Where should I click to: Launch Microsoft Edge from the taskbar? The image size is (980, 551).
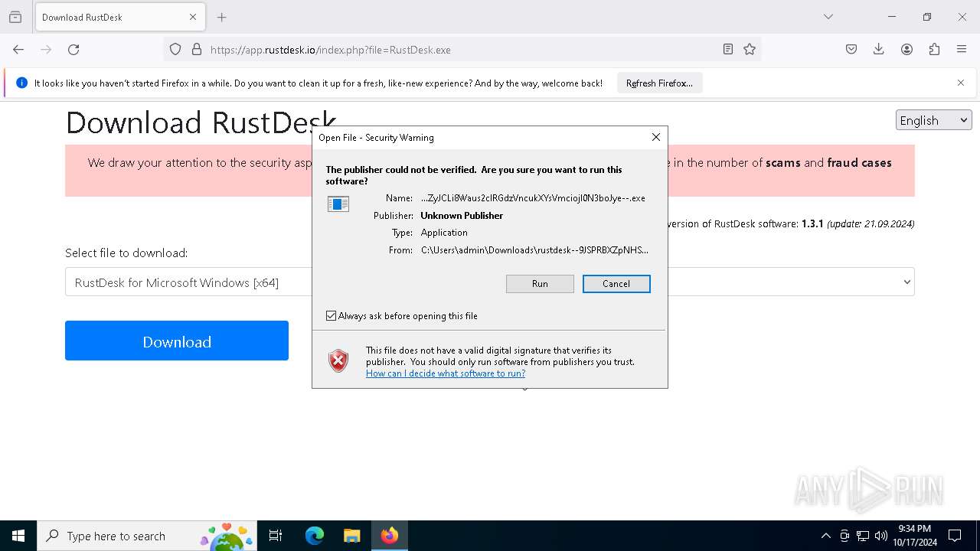coord(315,536)
